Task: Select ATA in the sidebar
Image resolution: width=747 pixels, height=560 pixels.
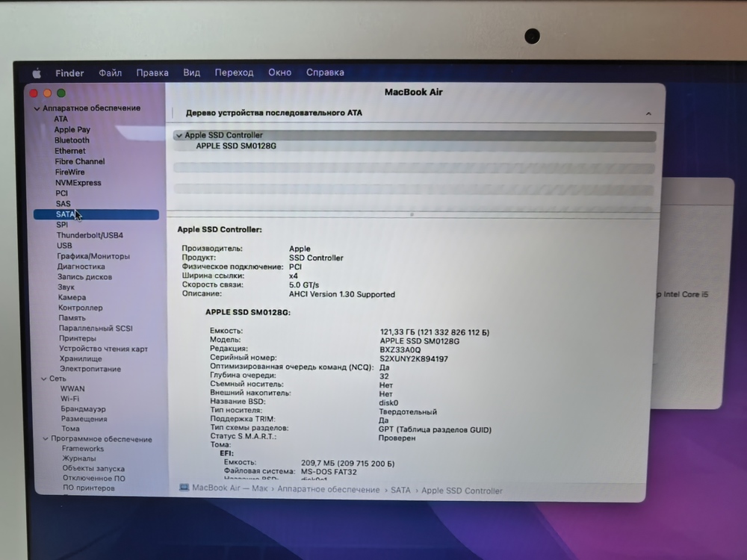Action: [61, 119]
